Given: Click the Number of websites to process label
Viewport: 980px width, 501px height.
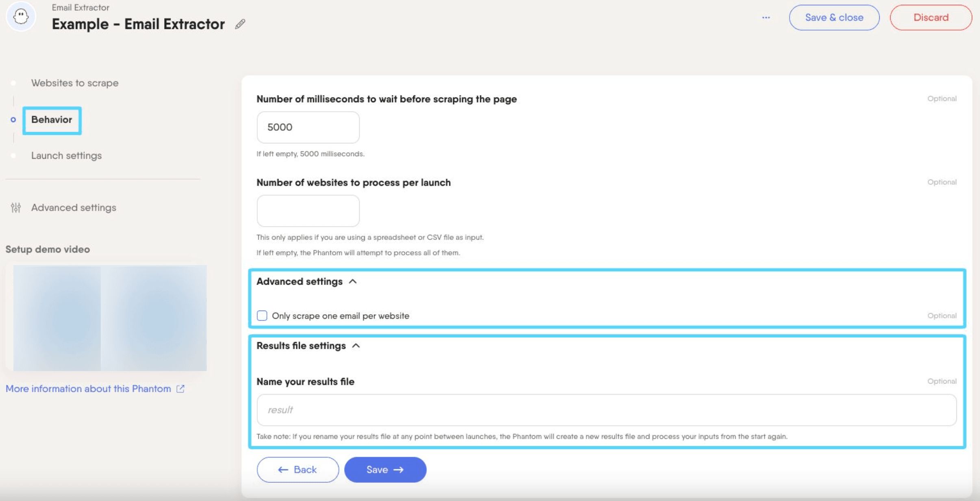Looking at the screenshot, I should click(x=353, y=183).
